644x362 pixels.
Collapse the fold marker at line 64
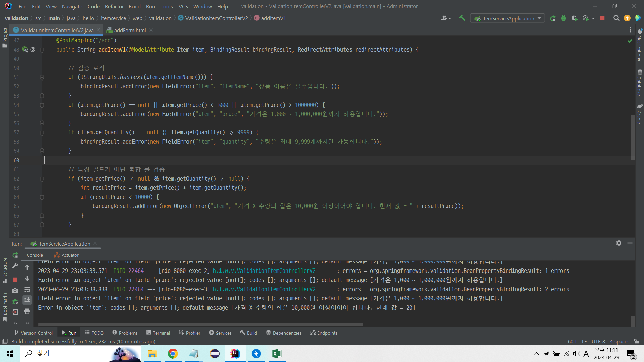[x=42, y=197]
